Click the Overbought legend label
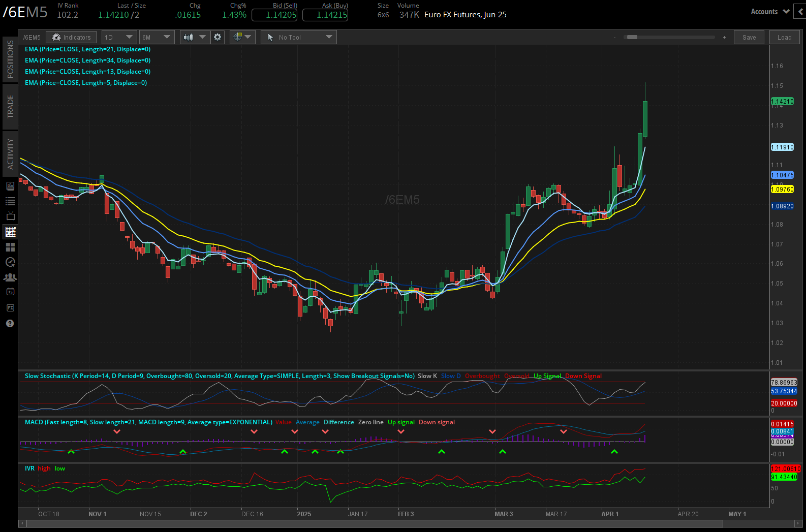The image size is (806, 532). pyautogui.click(x=482, y=376)
